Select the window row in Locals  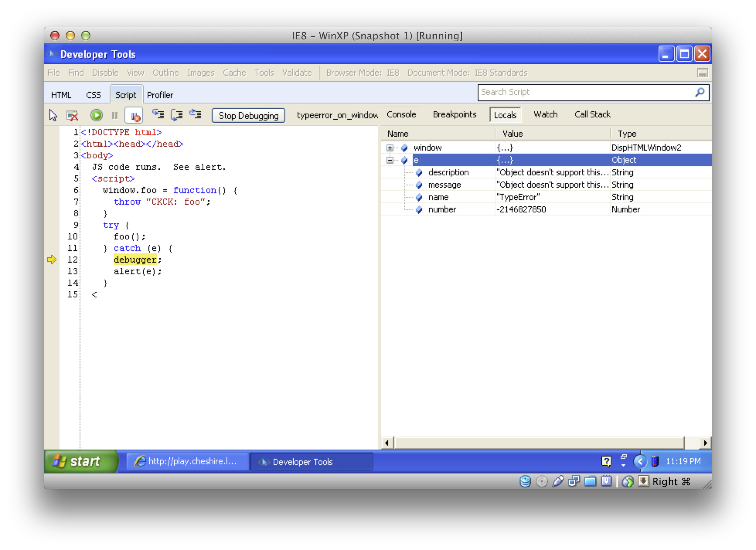[x=546, y=148]
